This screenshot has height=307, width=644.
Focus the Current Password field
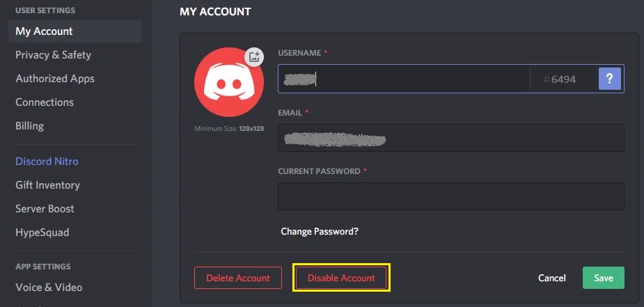click(x=451, y=196)
